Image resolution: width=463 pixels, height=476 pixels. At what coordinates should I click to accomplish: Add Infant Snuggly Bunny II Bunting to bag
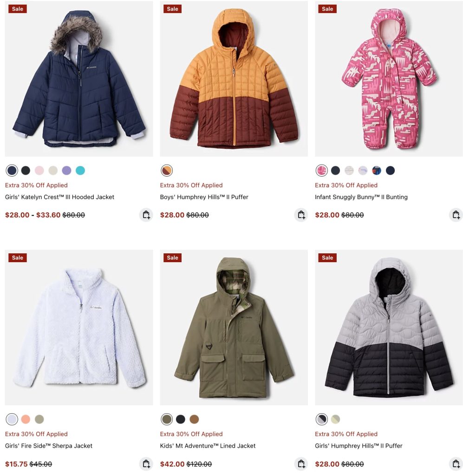tap(456, 215)
